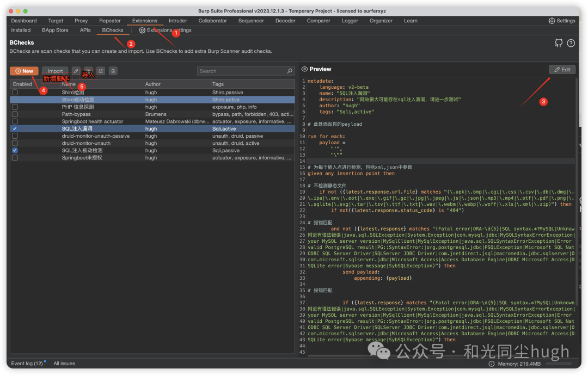
Task: Click the Edit button in Preview
Action: tap(562, 70)
